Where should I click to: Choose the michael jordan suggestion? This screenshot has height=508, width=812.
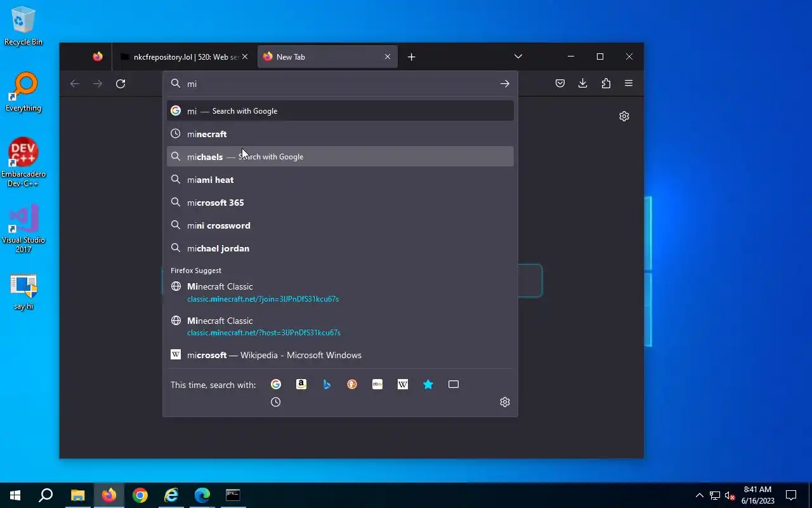tap(340, 248)
